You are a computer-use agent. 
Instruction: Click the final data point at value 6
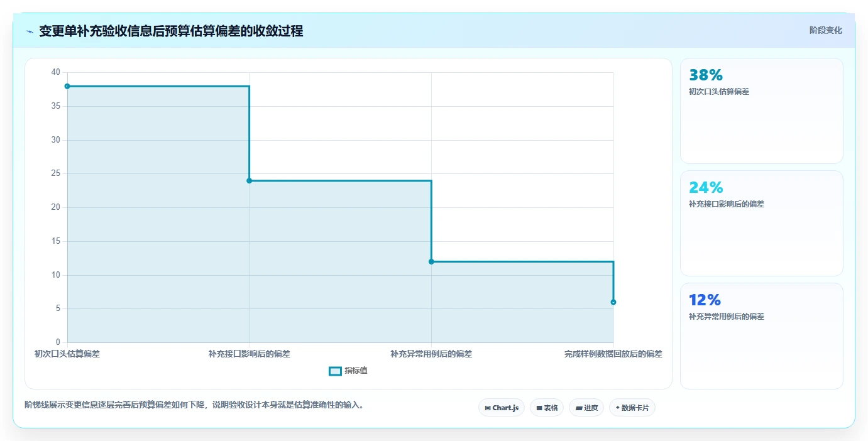coord(613,302)
